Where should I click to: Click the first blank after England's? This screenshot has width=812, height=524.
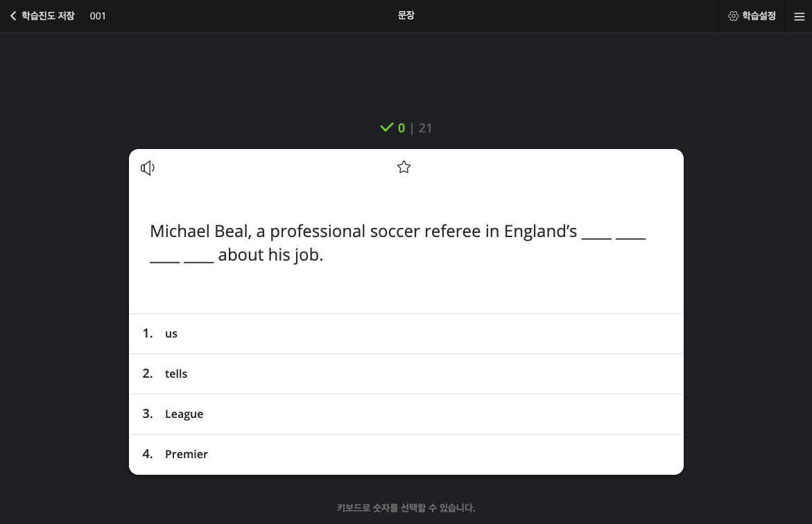[x=596, y=237]
